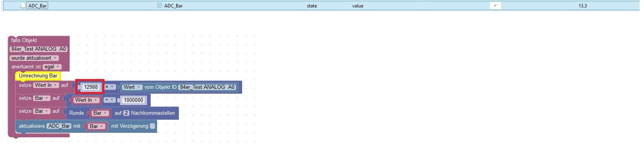The width and height of the screenshot is (644, 147).
Task: Open the 'Bar' dropdown inside the Runde block
Action: [x=100, y=113]
